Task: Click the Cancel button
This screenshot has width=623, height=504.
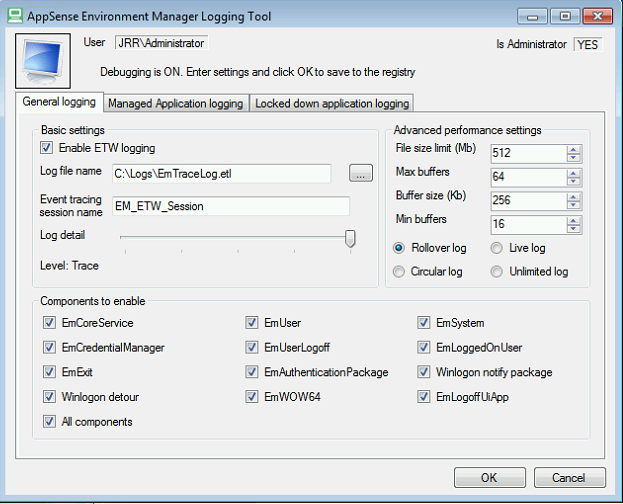Action: click(569, 477)
